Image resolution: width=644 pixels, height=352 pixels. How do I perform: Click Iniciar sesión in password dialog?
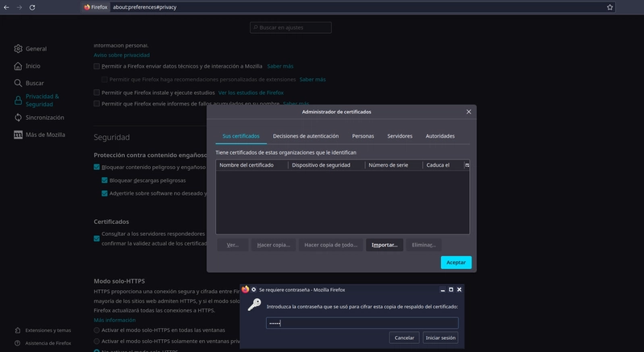coord(440,338)
